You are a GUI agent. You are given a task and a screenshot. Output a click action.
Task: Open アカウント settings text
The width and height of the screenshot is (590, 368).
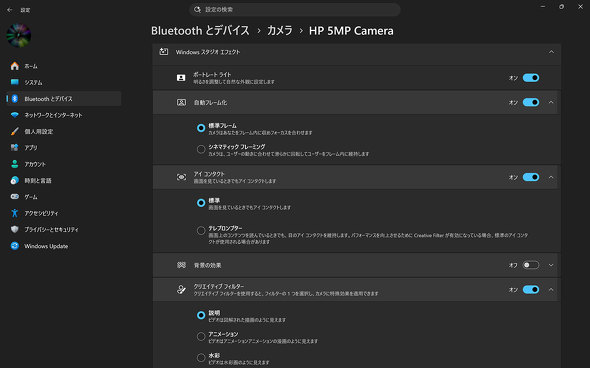(x=35, y=164)
